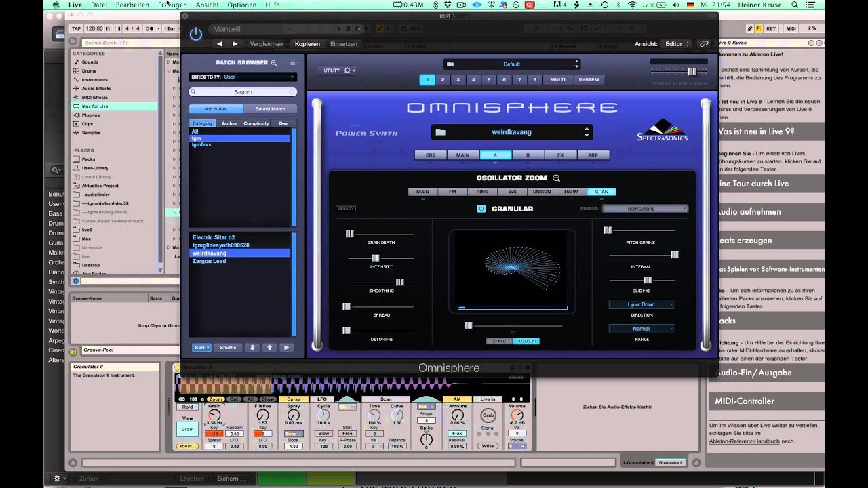Viewport: 868px width, 488px height.
Task: Open the Sort dropdown in patch browser
Action: [x=201, y=347]
